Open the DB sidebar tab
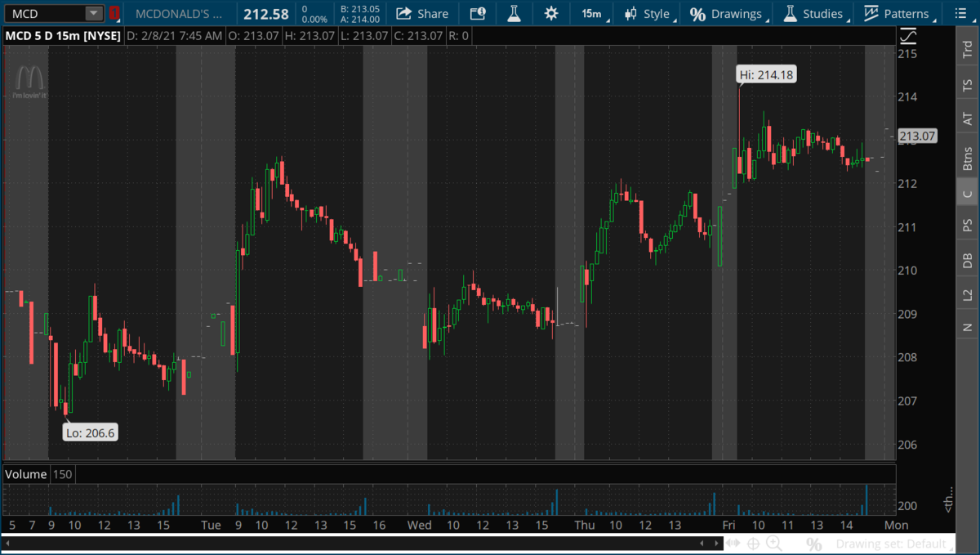The height and width of the screenshot is (555, 980). click(x=968, y=260)
